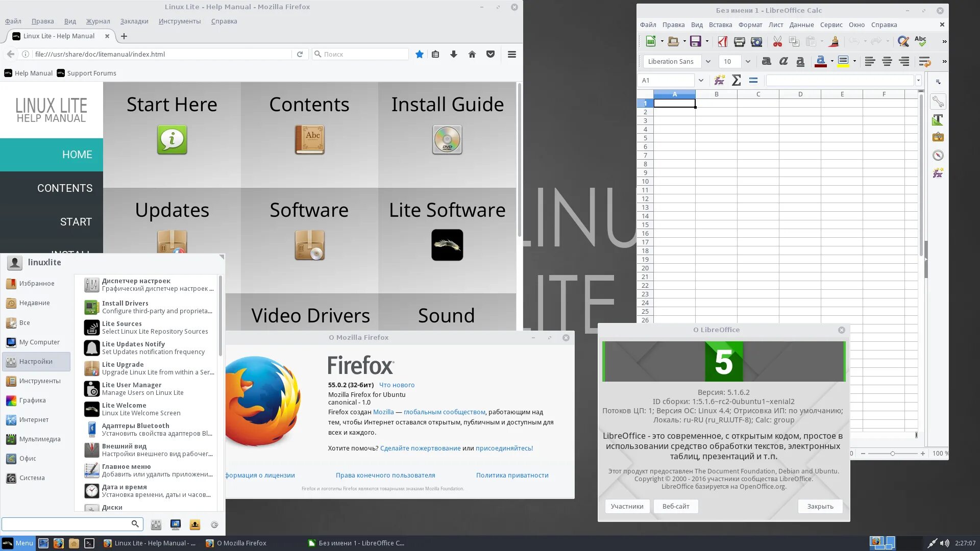Click the Sum sigma icon

[x=736, y=81]
